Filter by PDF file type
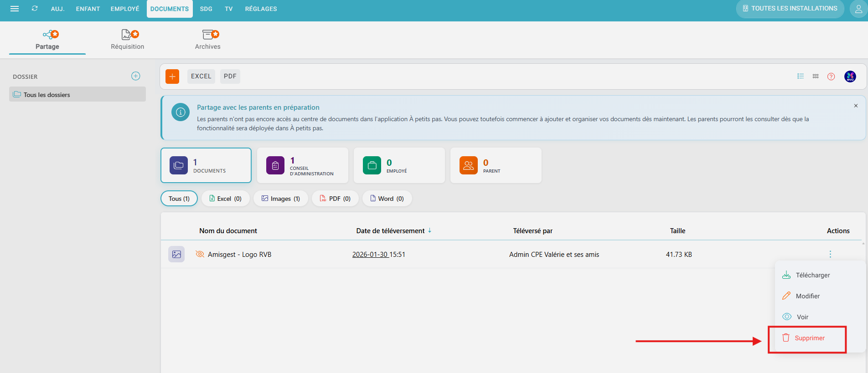The image size is (868, 373). 335,199
